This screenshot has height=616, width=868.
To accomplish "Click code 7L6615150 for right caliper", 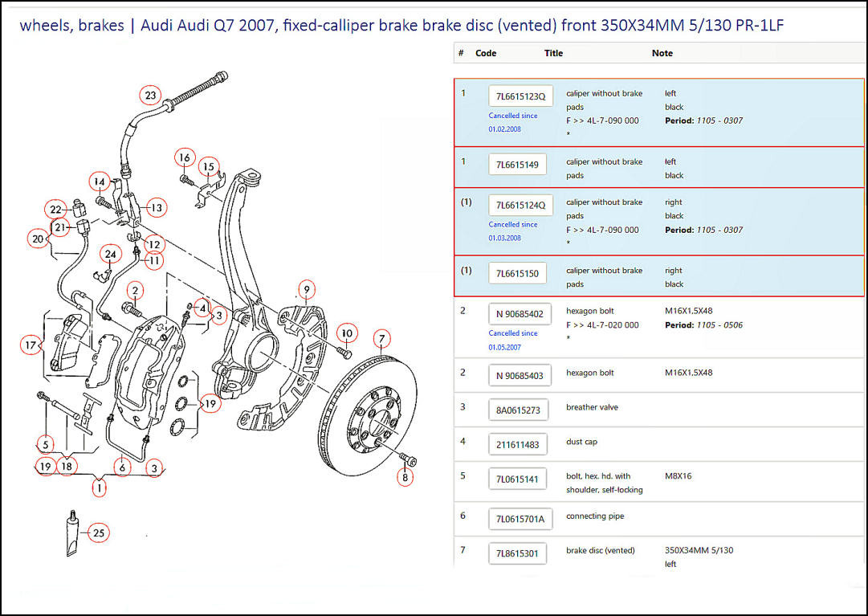I will (x=517, y=272).
